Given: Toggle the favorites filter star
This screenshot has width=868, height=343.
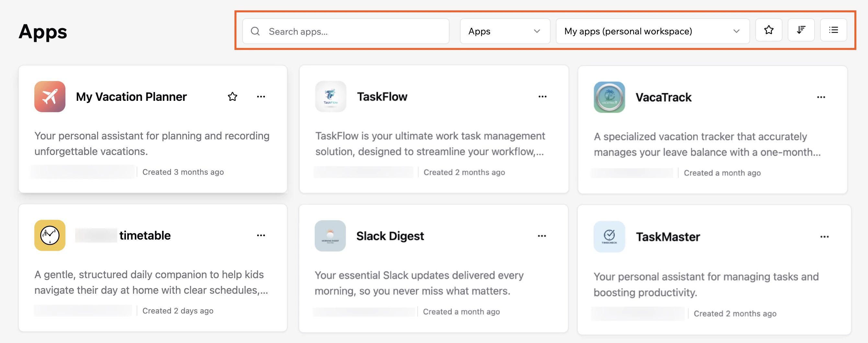Looking at the screenshot, I should pos(769,30).
